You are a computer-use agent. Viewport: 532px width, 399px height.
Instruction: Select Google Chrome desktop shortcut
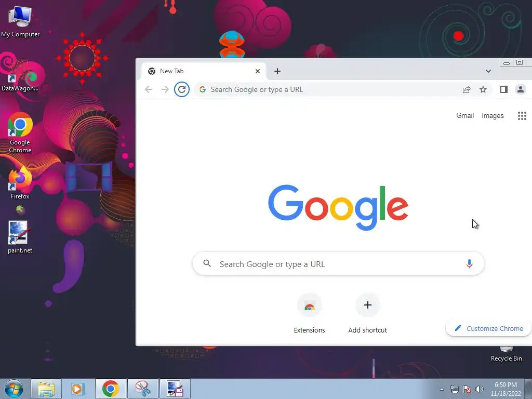pos(20,133)
